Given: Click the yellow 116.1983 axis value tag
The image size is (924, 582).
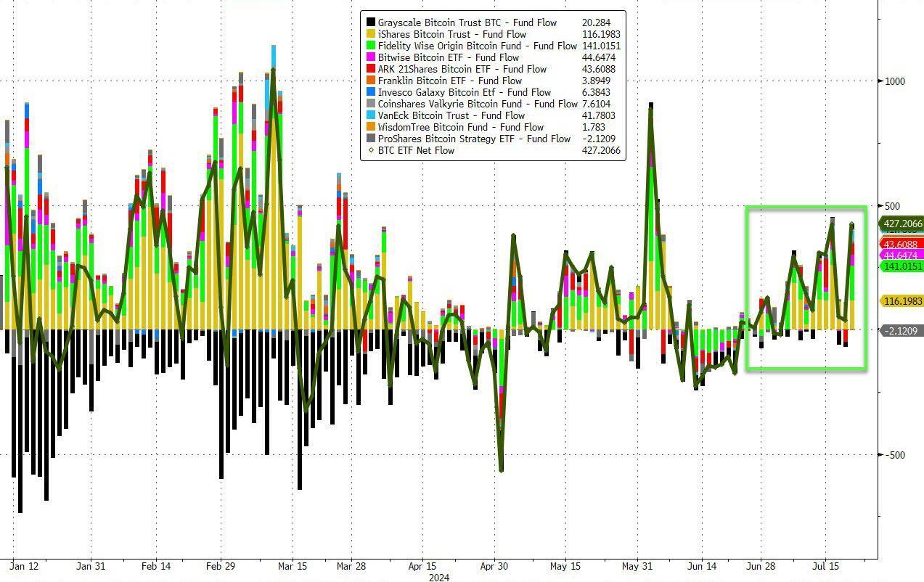Looking at the screenshot, I should point(901,300).
